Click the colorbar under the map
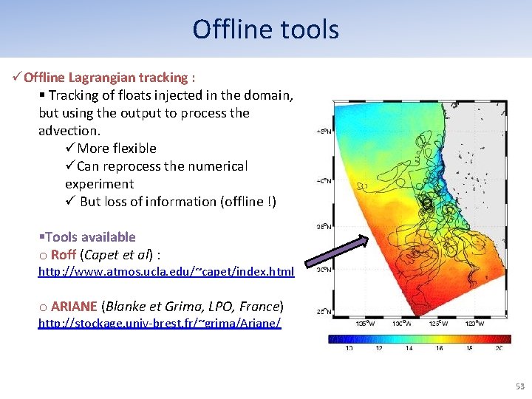The width and height of the screenshot is (532, 399). pyautogui.click(x=420, y=339)
